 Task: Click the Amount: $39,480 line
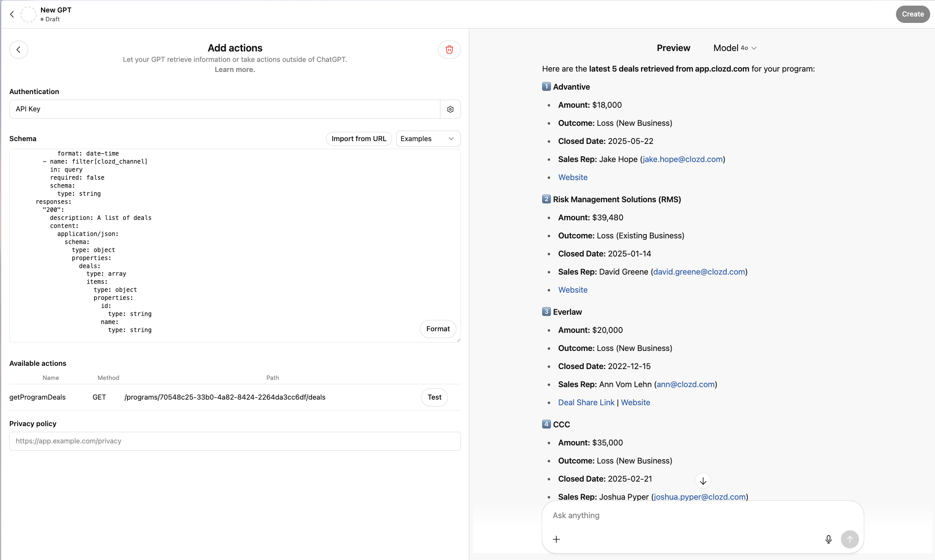591,218
